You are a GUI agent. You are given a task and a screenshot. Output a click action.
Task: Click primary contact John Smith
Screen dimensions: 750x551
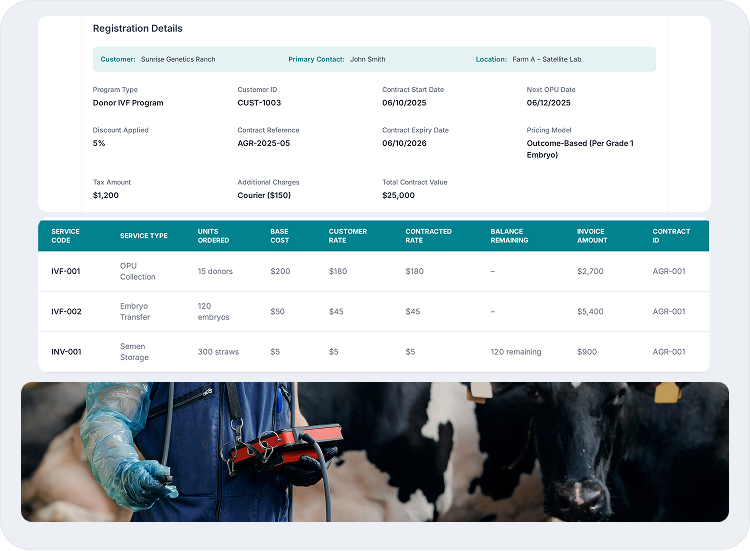pos(367,60)
